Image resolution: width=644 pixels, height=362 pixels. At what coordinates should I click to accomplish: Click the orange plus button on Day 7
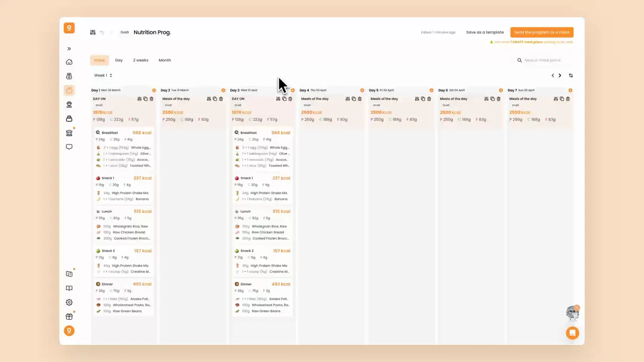[571, 90]
